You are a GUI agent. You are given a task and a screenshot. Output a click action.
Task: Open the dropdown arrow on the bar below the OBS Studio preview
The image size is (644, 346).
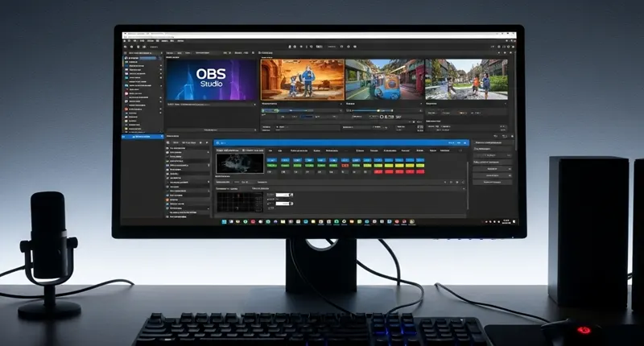coord(254,105)
